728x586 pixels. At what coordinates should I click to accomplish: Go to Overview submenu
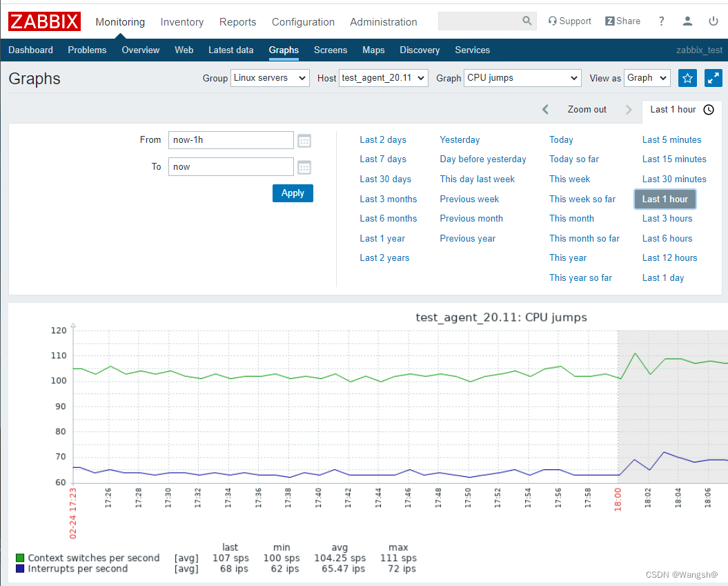coord(141,50)
